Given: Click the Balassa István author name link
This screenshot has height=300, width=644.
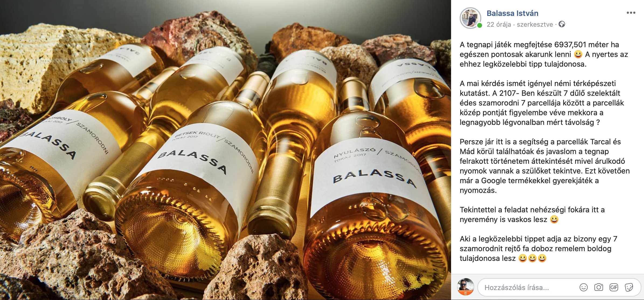Looking at the screenshot, I should pos(512,13).
